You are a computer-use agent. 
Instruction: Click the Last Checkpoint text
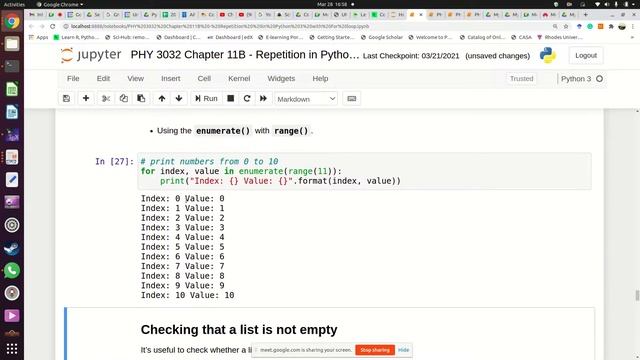[x=411, y=56]
